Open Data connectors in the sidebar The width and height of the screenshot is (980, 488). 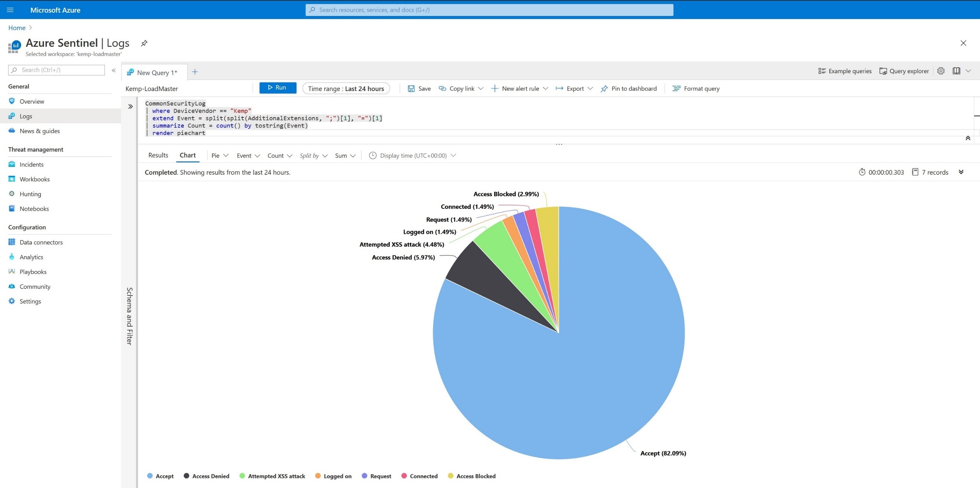[x=41, y=242]
